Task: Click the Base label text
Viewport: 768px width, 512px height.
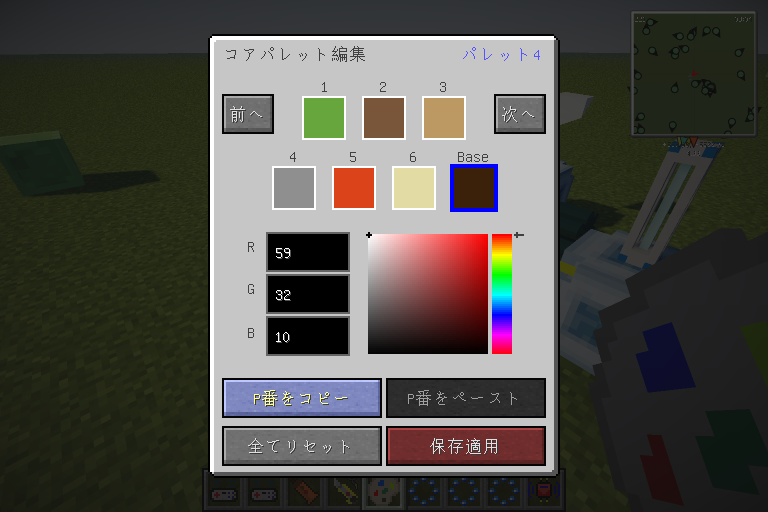Action: (473, 157)
